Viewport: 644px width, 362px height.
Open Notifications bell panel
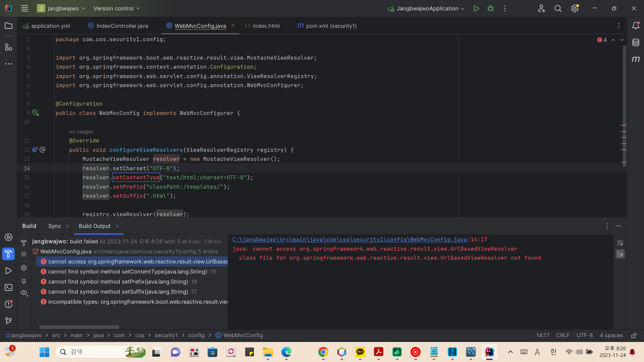[636, 26]
